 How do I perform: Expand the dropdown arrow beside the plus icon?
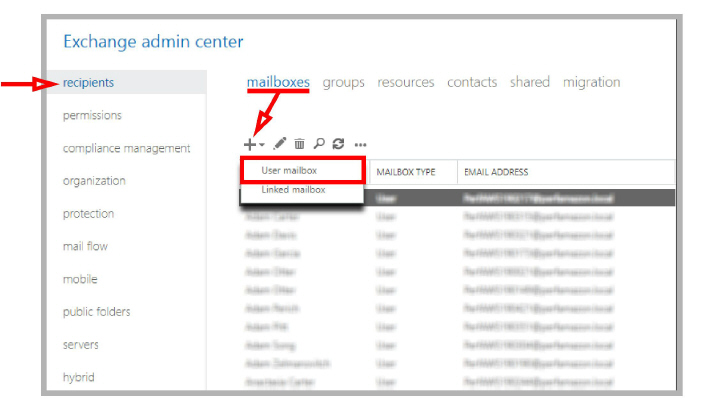262,146
